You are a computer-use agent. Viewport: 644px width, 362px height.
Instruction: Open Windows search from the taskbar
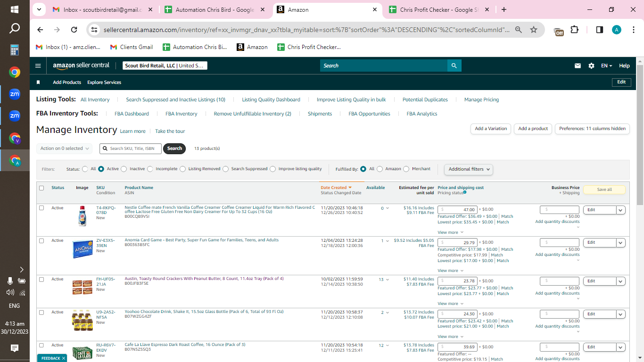pyautogui.click(x=15, y=28)
